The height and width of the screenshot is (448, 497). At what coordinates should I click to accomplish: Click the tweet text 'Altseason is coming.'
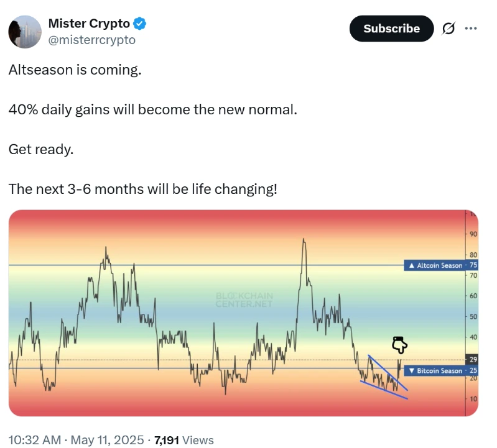point(75,70)
